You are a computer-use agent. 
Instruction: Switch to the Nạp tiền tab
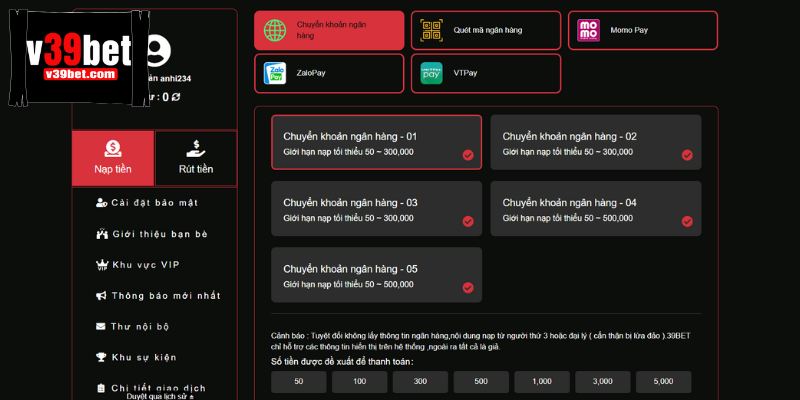point(113,158)
